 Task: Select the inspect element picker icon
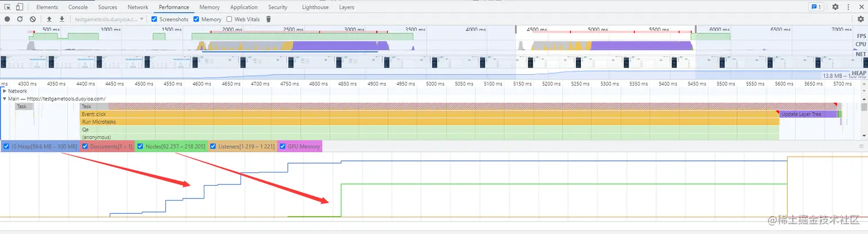pos(7,7)
